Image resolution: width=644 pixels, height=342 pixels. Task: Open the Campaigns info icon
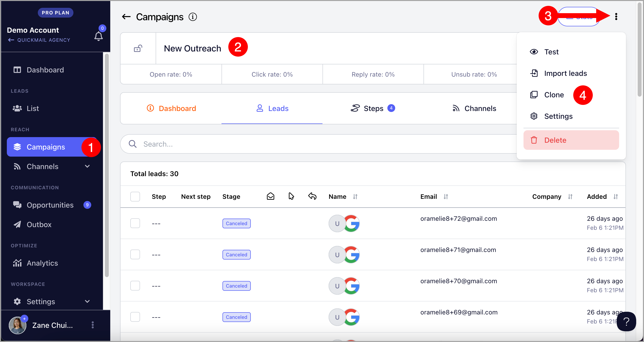tap(192, 17)
